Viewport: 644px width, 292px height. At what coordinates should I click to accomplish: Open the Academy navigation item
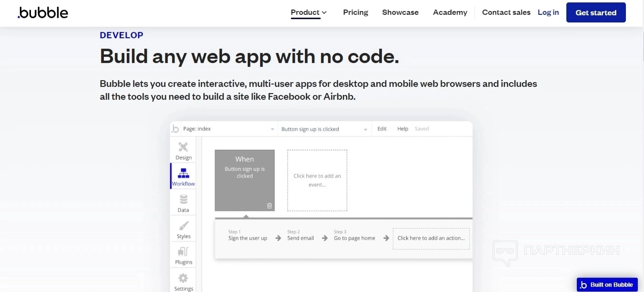click(450, 12)
